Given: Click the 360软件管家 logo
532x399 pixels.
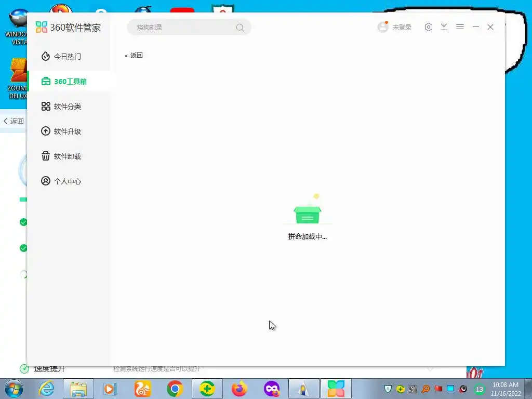Looking at the screenshot, I should coord(68,27).
